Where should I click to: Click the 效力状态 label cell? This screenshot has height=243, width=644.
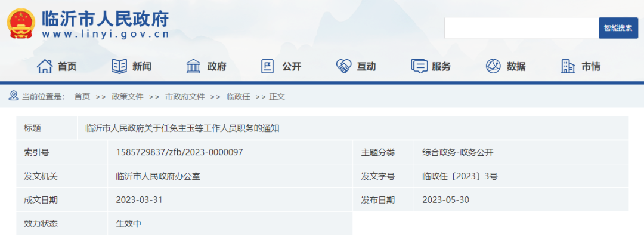coord(62,224)
